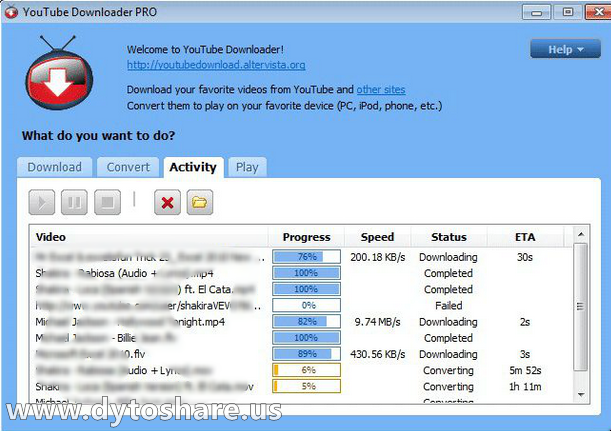The width and height of the screenshot is (611, 431).
Task: Click the 76% progress bar
Action: 307,257
